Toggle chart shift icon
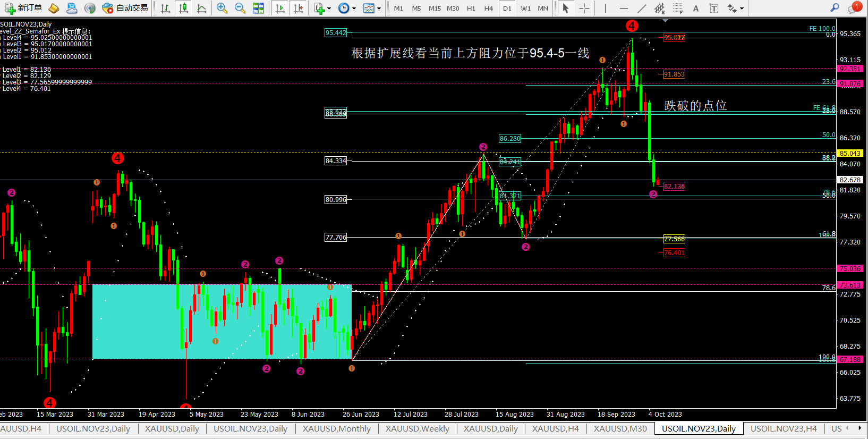868x439 pixels. coord(299,8)
